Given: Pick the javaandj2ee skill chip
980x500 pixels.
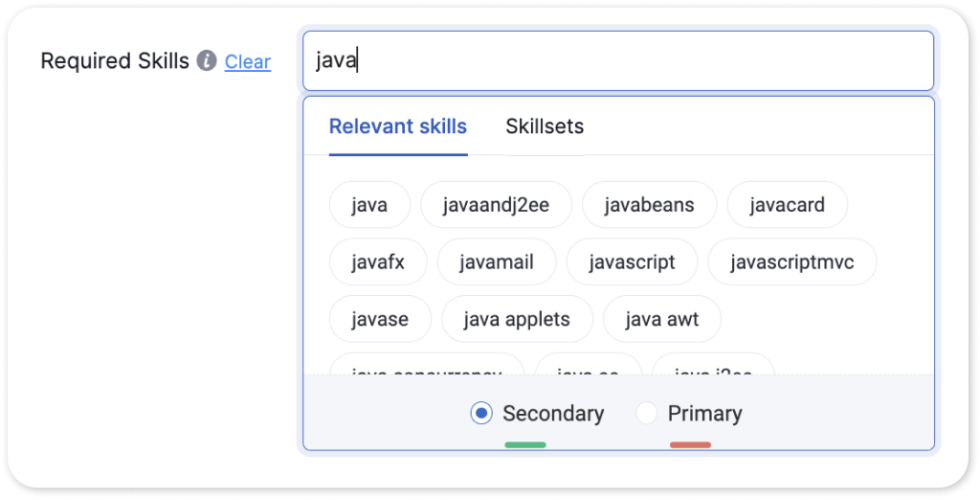Looking at the screenshot, I should pyautogui.click(x=496, y=205).
